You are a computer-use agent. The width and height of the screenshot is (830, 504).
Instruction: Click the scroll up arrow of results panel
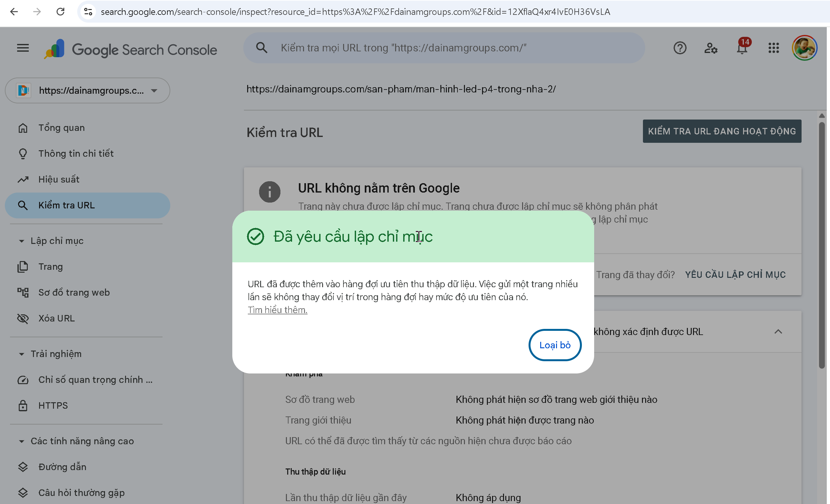822,116
